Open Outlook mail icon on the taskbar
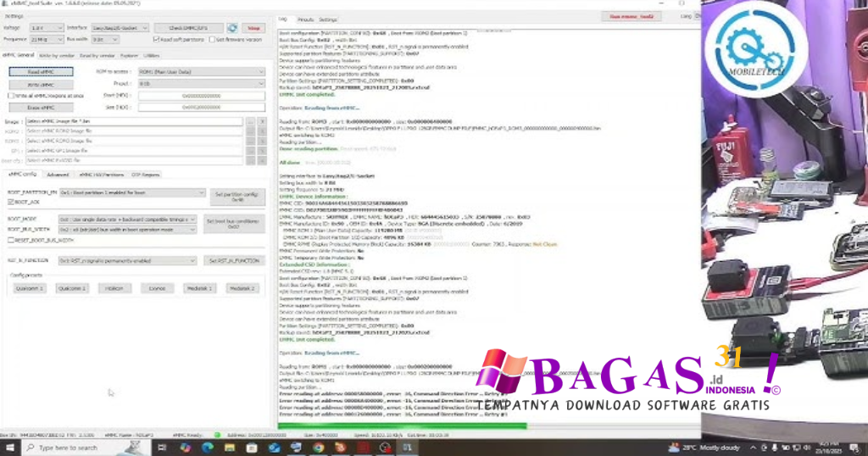This screenshot has width=868, height=456. [x=274, y=448]
